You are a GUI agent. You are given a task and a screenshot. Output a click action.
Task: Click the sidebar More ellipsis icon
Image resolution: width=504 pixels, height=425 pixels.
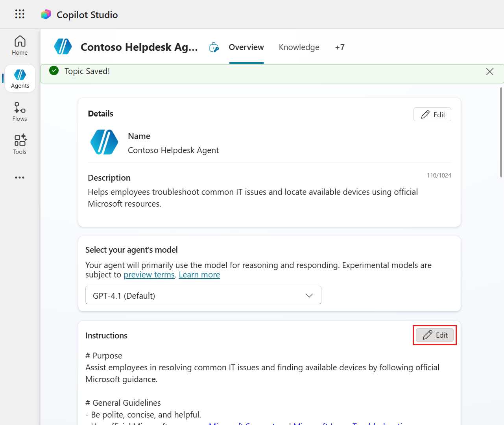[x=20, y=177]
